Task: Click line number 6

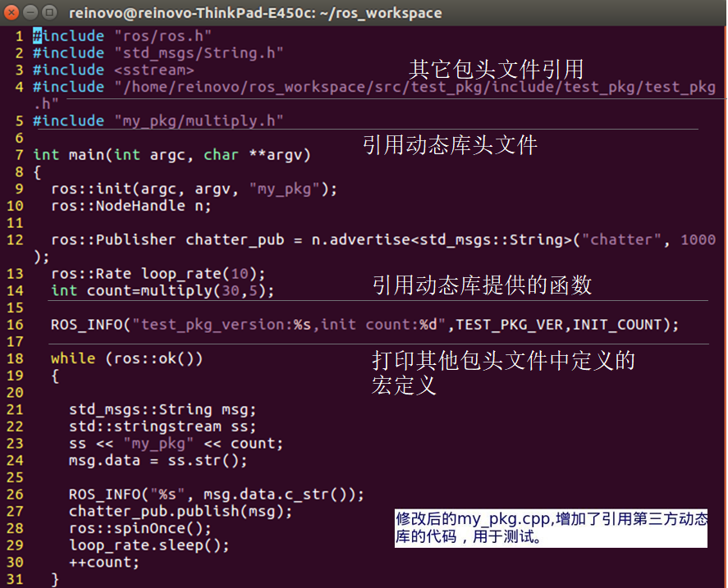Action: 19,138
